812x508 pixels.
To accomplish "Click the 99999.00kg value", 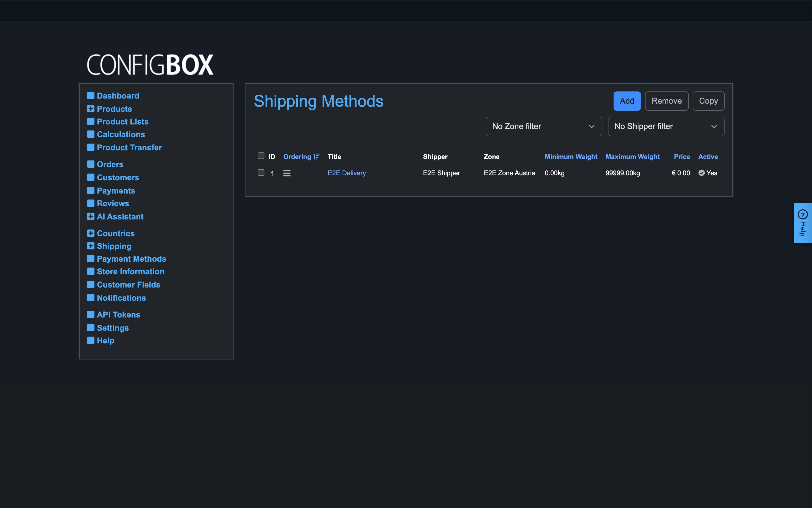I will [622, 173].
